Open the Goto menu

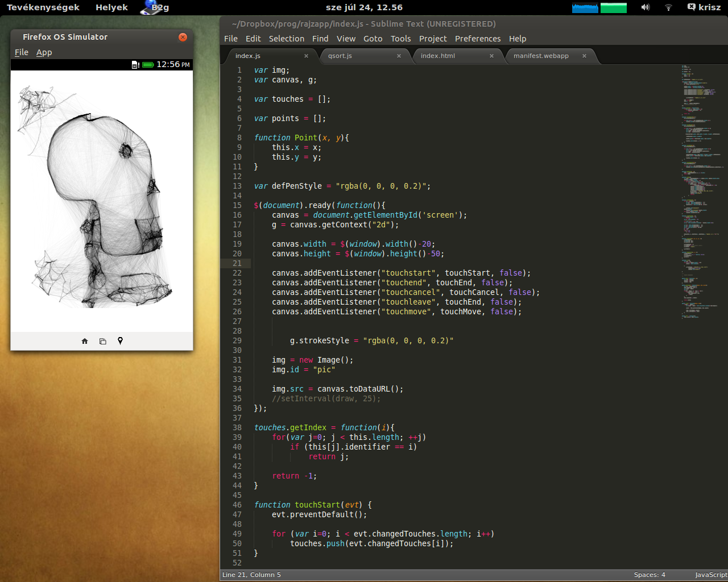coord(373,39)
